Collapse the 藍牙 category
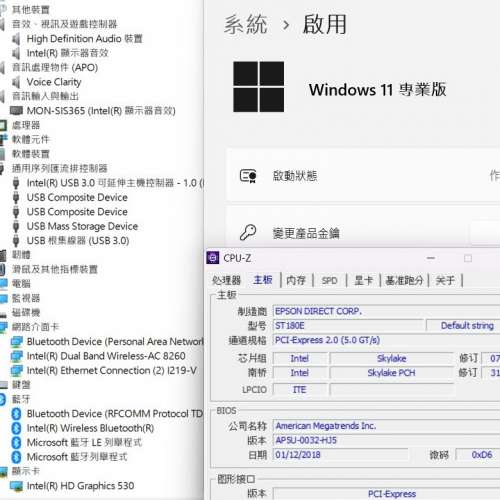 [x=21, y=399]
